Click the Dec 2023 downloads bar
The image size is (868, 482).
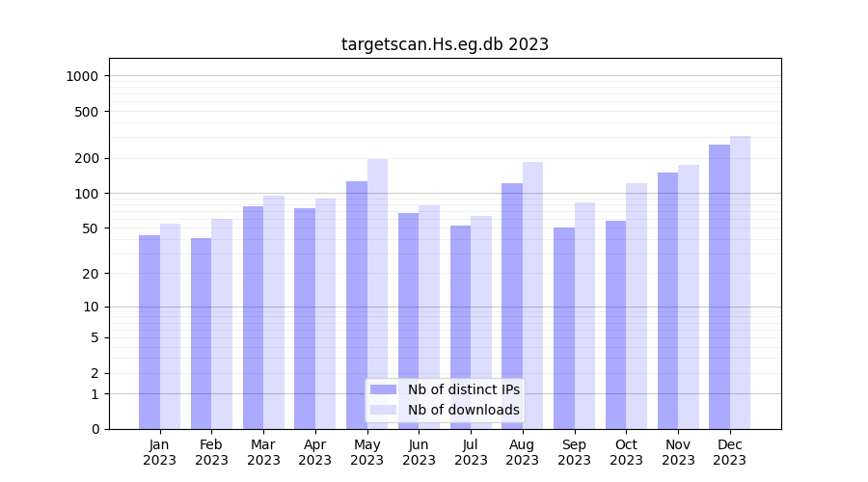(x=740, y=282)
